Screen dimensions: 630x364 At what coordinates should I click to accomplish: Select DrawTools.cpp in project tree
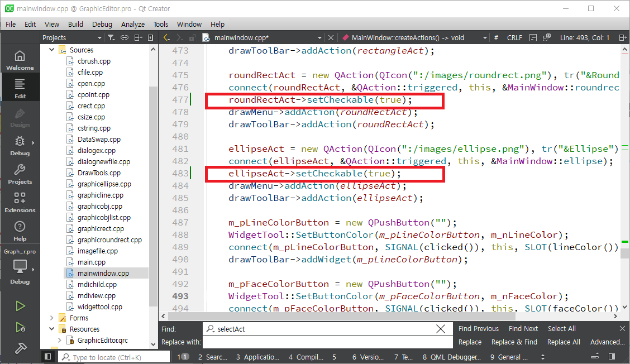[99, 173]
